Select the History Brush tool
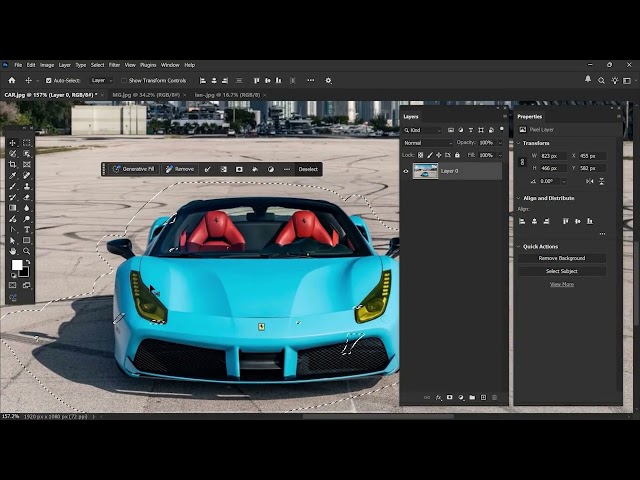Screen dimensions: 640x480 click(13, 197)
